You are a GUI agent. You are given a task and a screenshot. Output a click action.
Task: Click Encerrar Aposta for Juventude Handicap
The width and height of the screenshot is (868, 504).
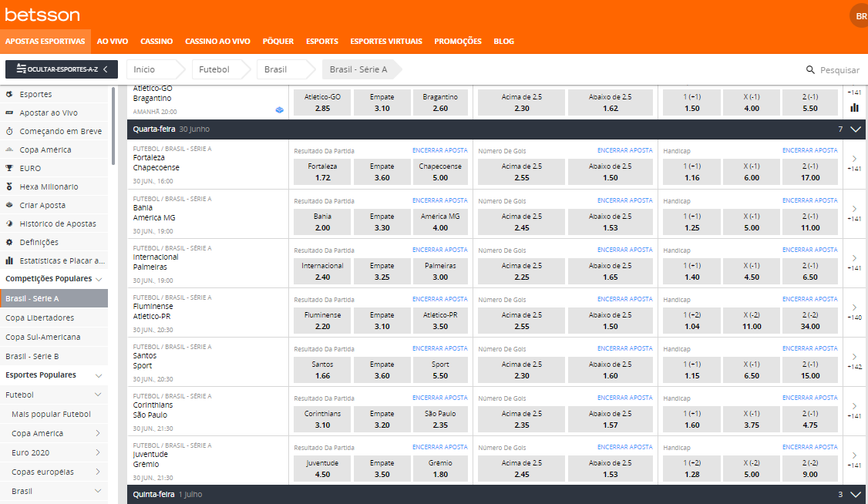(810, 447)
